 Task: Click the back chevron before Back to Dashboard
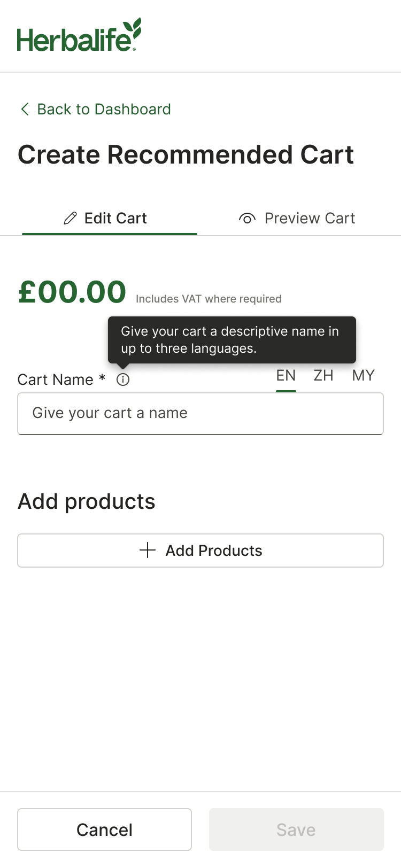coord(24,109)
